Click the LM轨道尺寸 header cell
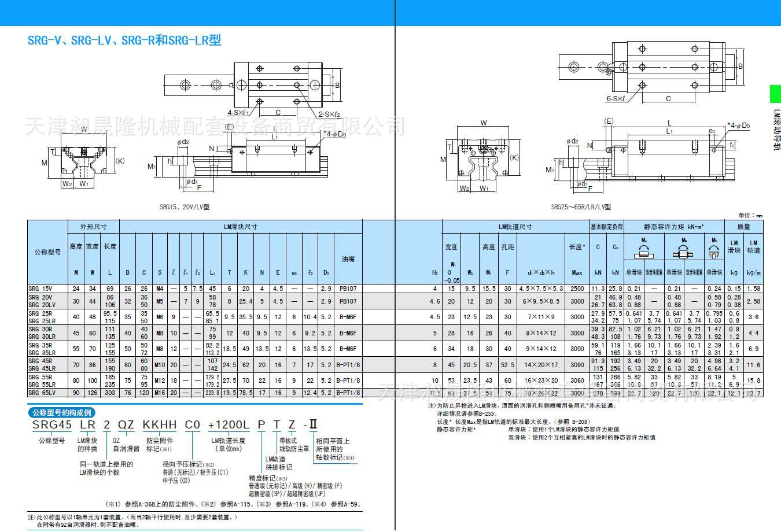This screenshot has height=532, width=781. (x=515, y=227)
